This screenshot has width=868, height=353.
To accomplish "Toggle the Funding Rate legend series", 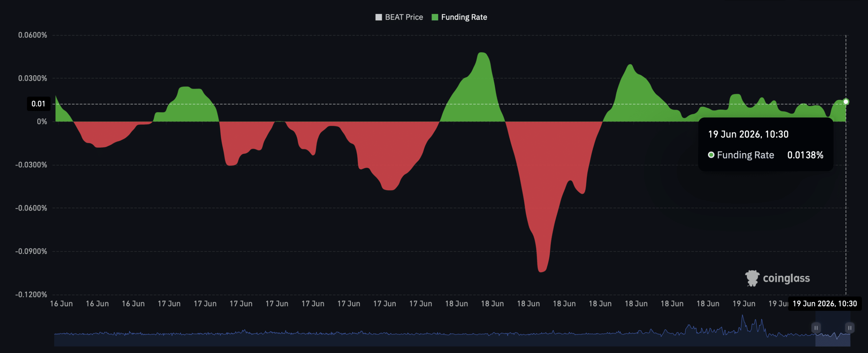I will [459, 17].
